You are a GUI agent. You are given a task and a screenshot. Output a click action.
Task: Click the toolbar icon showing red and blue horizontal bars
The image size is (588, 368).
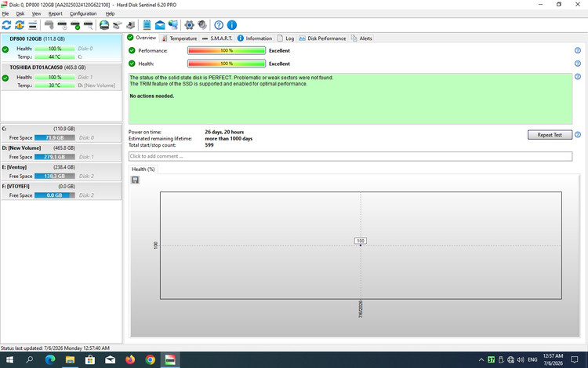click(33, 25)
